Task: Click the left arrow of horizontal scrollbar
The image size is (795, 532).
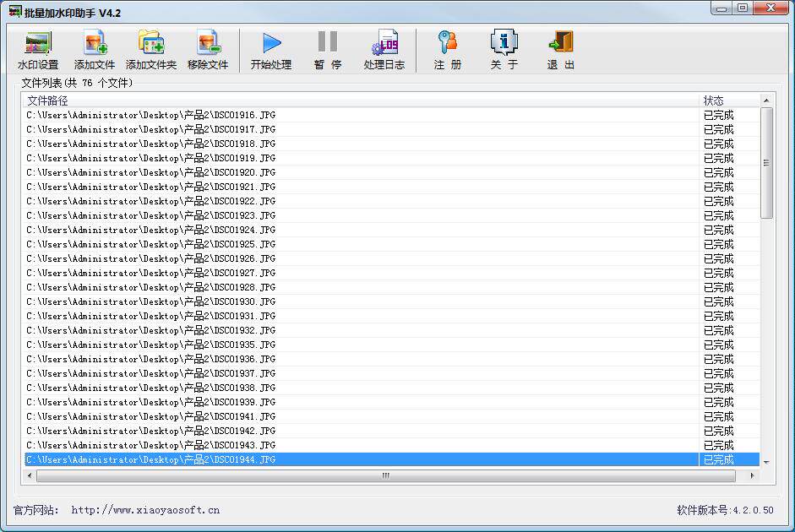Action: point(30,475)
